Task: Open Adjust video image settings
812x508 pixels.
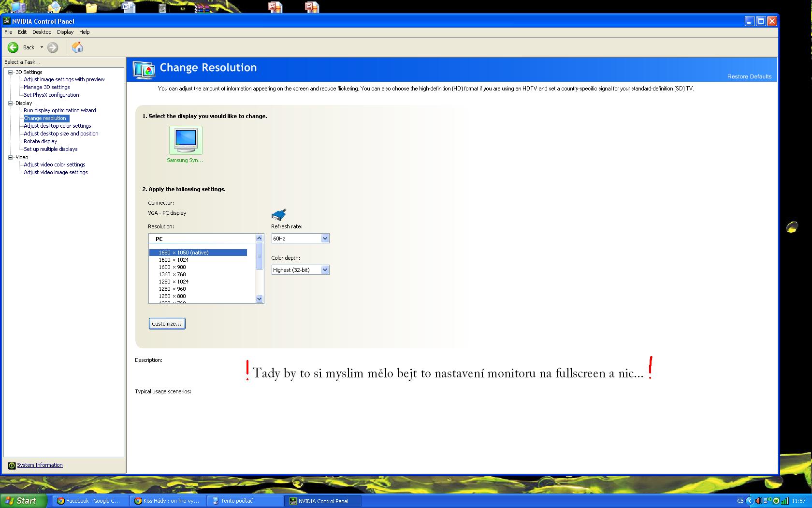Action: point(56,172)
